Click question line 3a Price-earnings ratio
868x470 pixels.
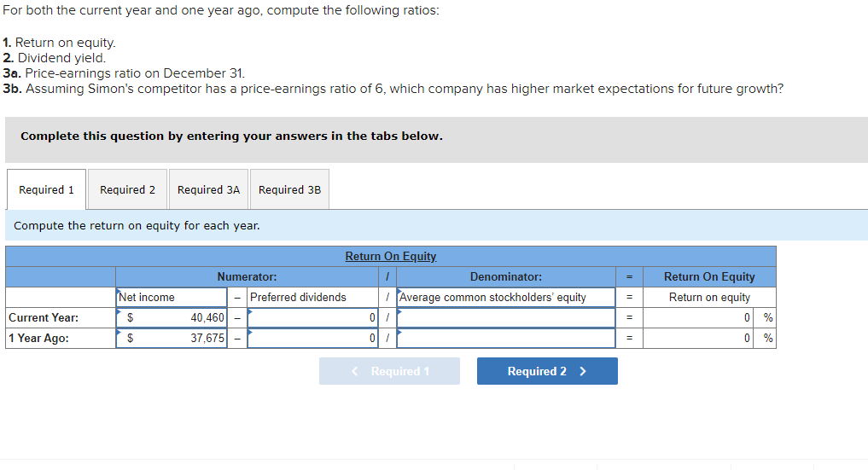point(124,73)
